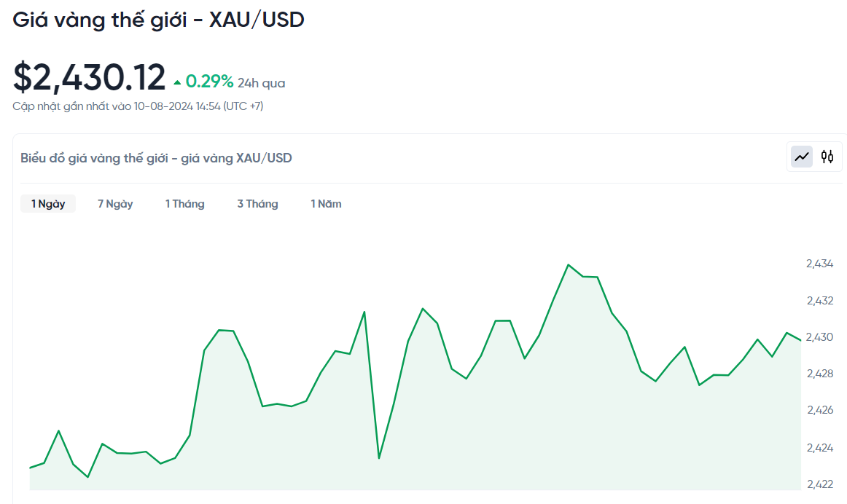Select the 7 Ngày time range
847x504 pixels.
[x=115, y=204]
